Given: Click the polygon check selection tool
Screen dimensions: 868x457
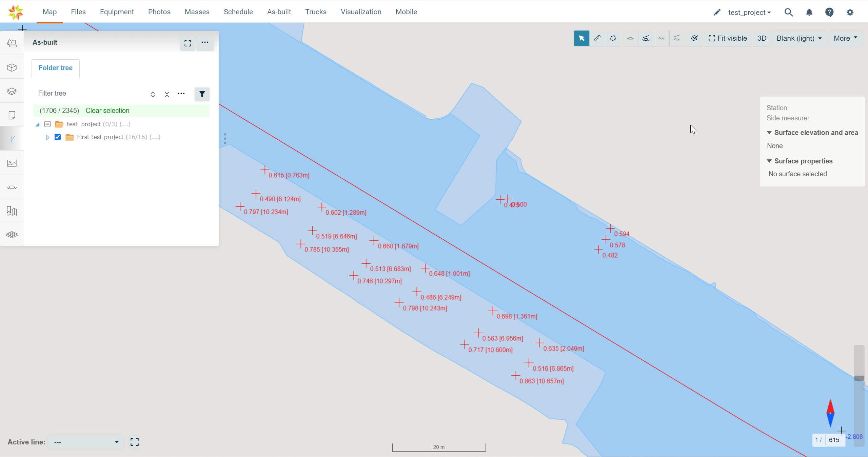Looking at the screenshot, I should click(694, 38).
